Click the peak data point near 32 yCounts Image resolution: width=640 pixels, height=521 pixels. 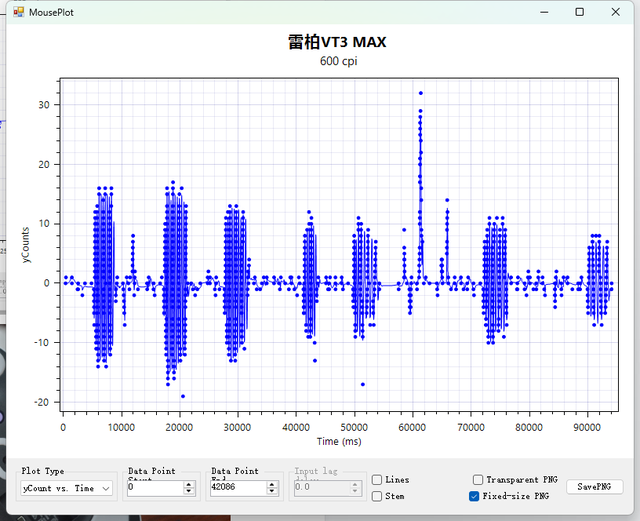421,93
